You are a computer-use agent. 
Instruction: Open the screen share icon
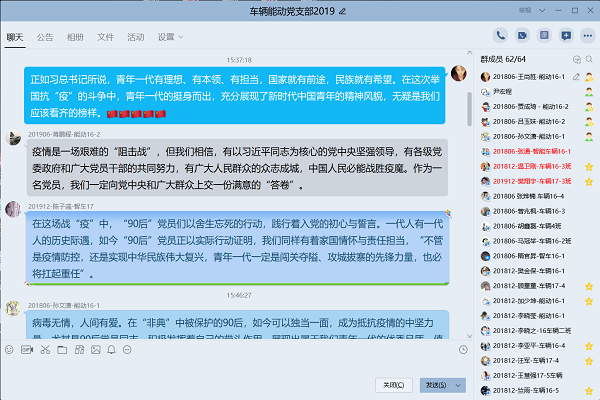[x=544, y=36]
